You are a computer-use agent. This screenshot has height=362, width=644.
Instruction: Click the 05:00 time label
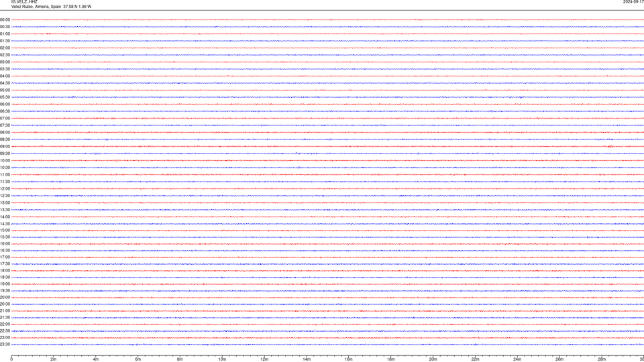[x=5, y=90]
